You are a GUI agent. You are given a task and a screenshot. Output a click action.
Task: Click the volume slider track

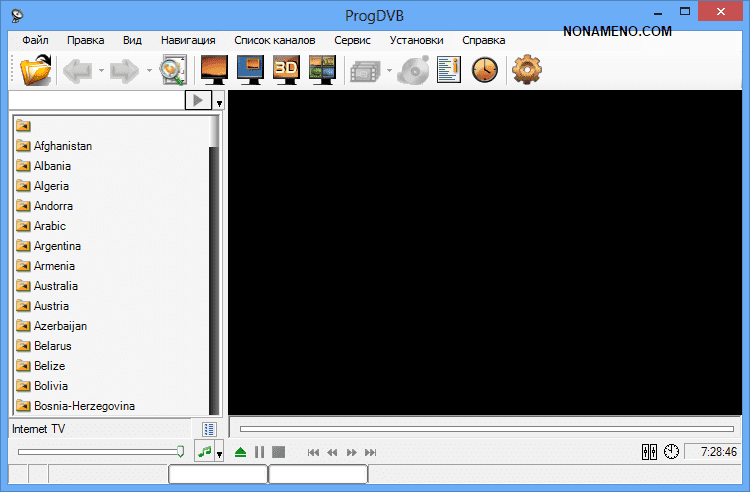[98, 452]
